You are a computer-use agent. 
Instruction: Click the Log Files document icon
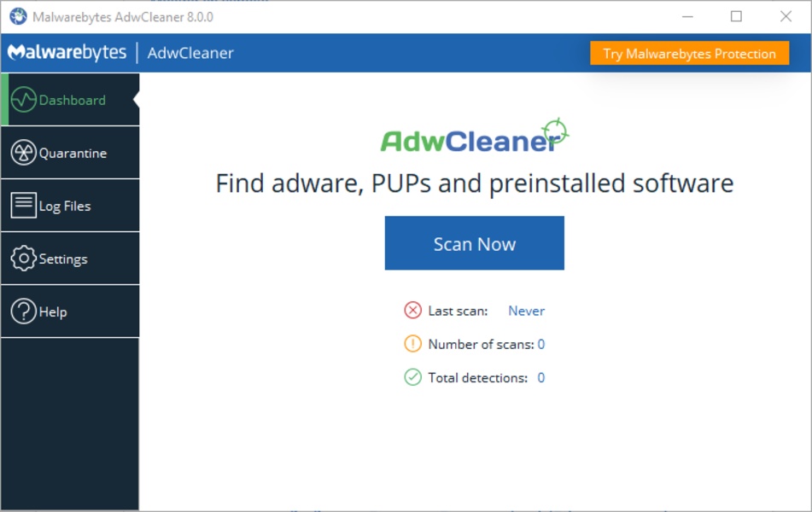23,206
